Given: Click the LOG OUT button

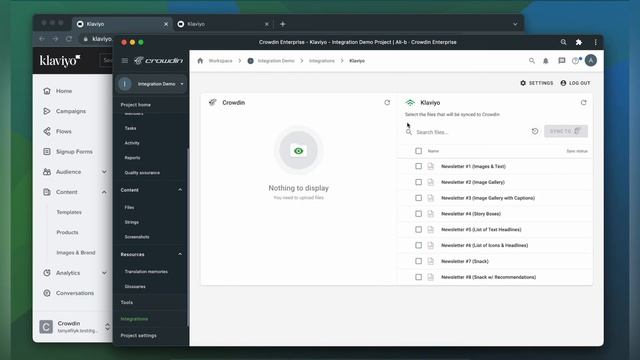Looking at the screenshot, I should [x=575, y=83].
